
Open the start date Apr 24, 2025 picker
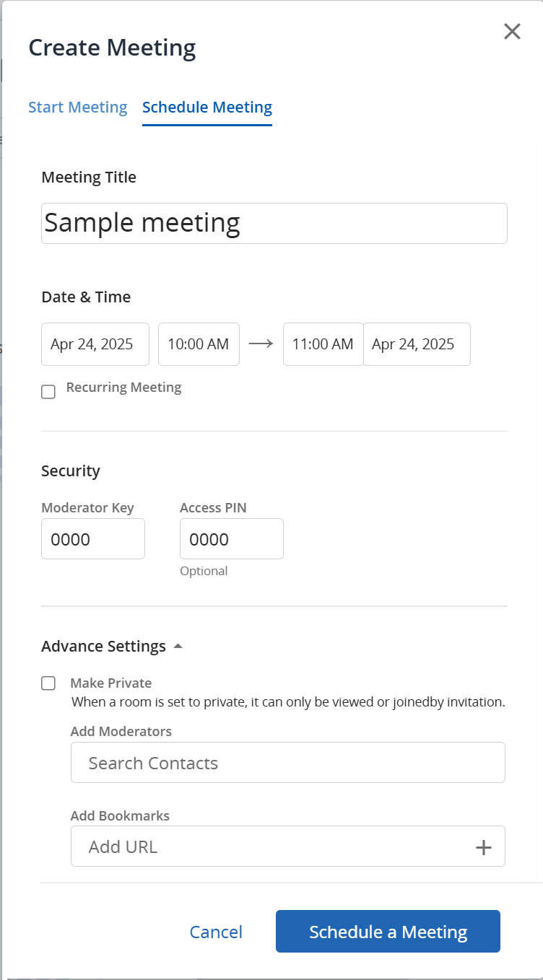(x=95, y=344)
